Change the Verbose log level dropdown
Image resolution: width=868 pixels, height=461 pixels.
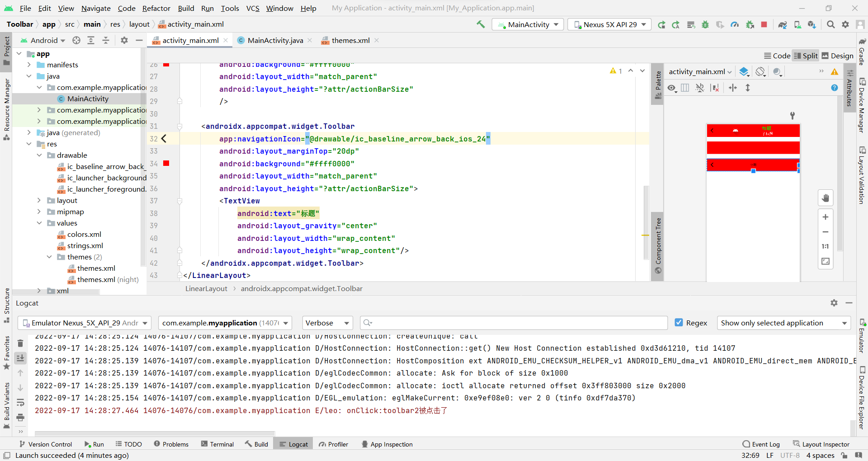point(327,323)
